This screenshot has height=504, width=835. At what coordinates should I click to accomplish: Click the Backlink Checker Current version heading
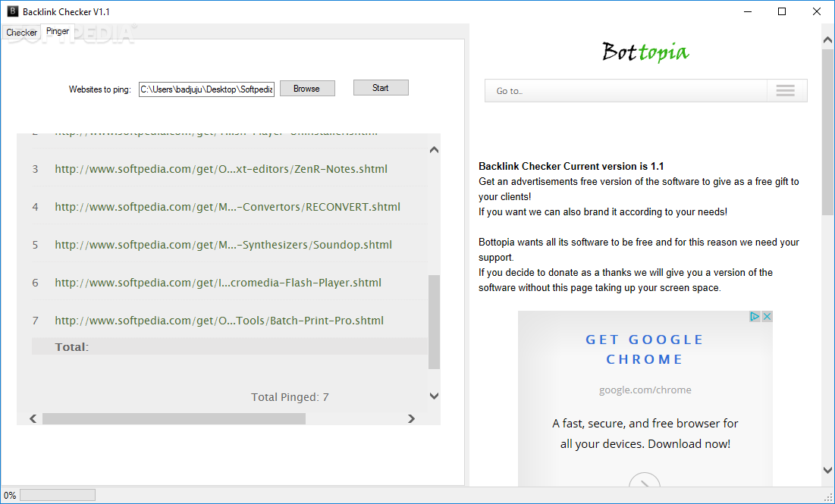(571, 167)
